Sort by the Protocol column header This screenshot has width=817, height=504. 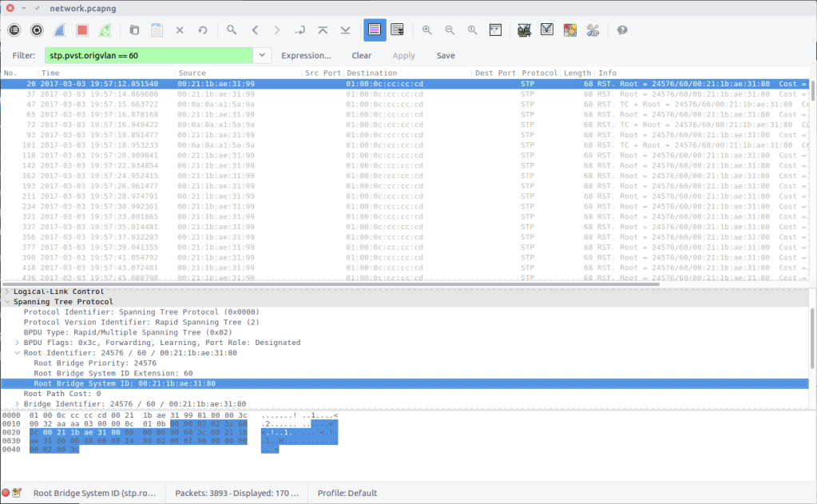coord(539,73)
